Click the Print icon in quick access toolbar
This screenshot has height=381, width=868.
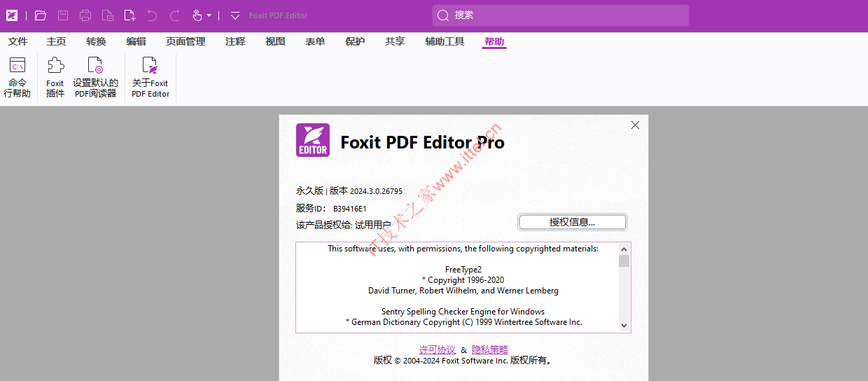85,15
